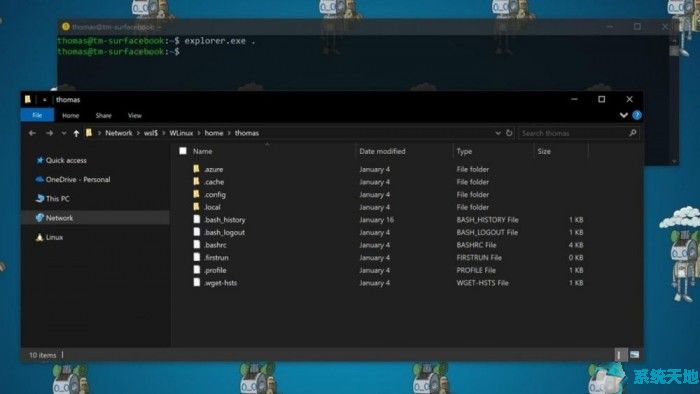Screen dimensions: 700x394
Task: Select the .config folder icon
Action: click(196, 194)
